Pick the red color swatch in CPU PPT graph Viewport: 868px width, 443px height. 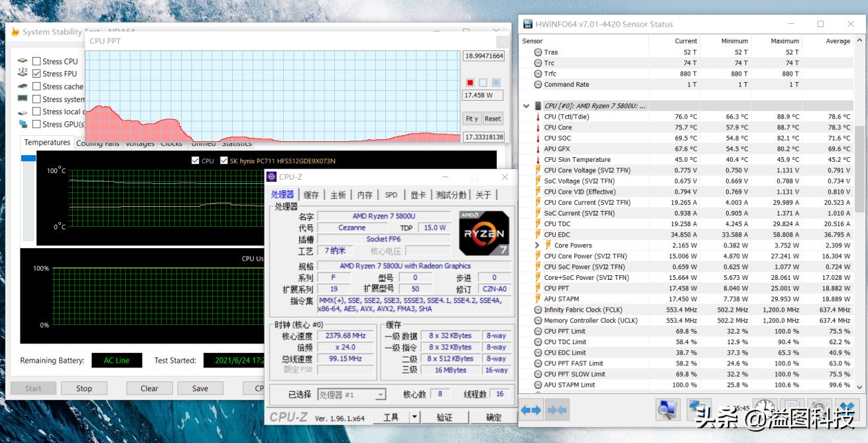tap(470, 83)
